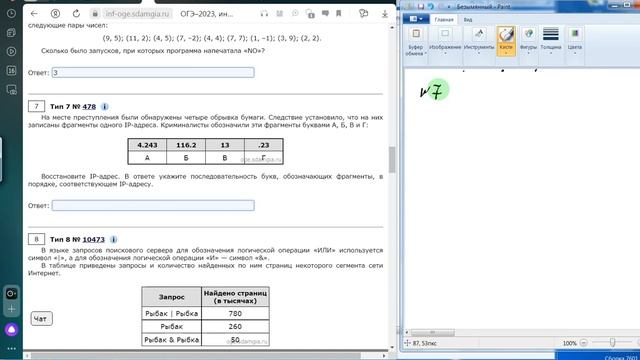Open the video play icon in sidebar
Image resolution: width=640 pixels, height=360 pixels.
point(11,51)
